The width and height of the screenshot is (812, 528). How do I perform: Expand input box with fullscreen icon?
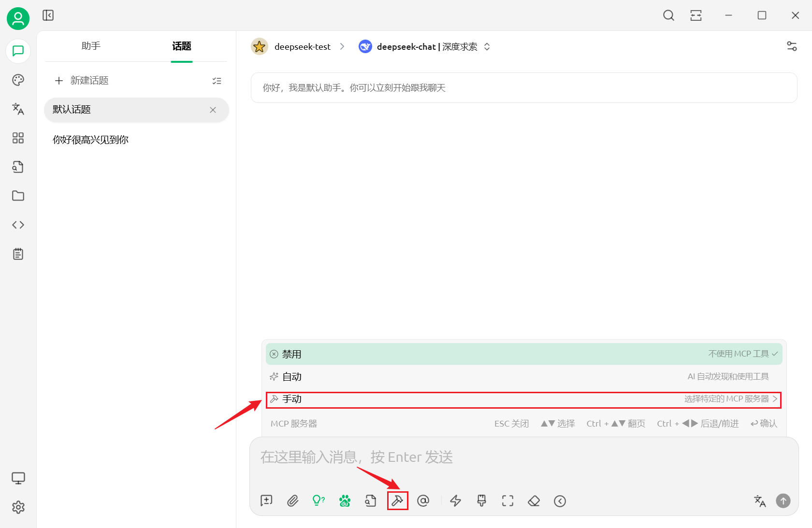(x=507, y=501)
